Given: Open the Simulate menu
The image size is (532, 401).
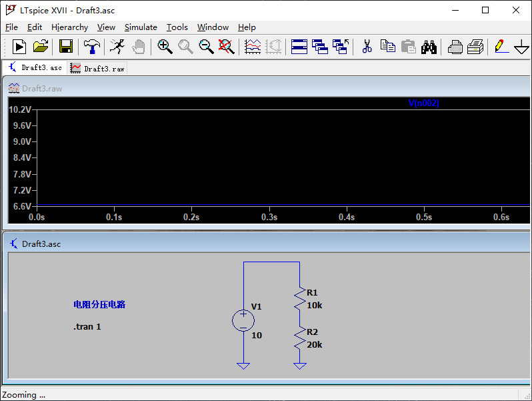Looking at the screenshot, I should 141,27.
